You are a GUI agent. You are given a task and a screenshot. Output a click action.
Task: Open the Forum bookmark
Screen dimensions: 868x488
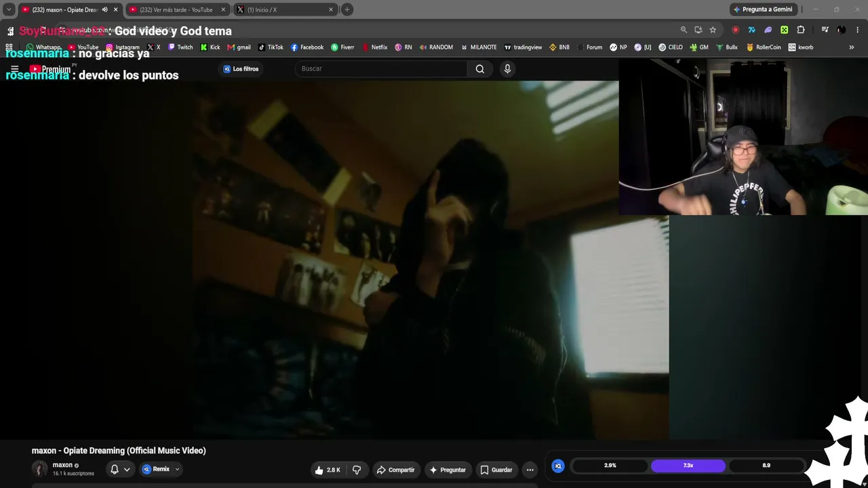pos(589,47)
